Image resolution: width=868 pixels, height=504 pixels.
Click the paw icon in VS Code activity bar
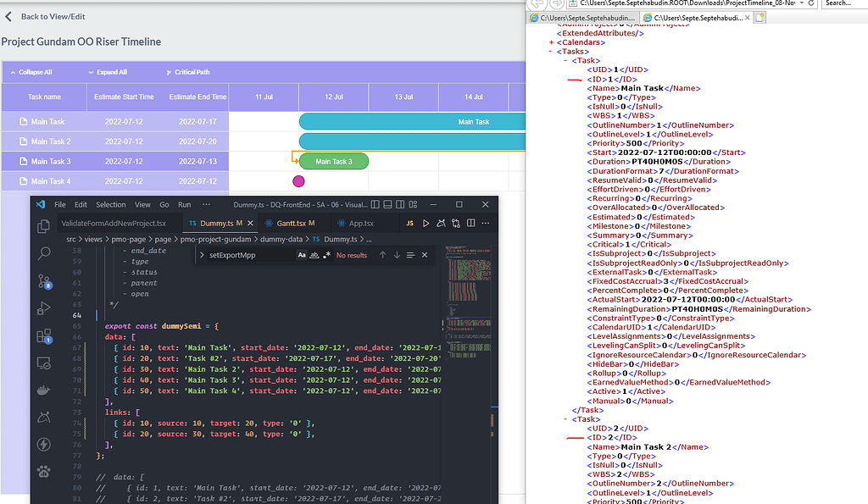click(44, 471)
